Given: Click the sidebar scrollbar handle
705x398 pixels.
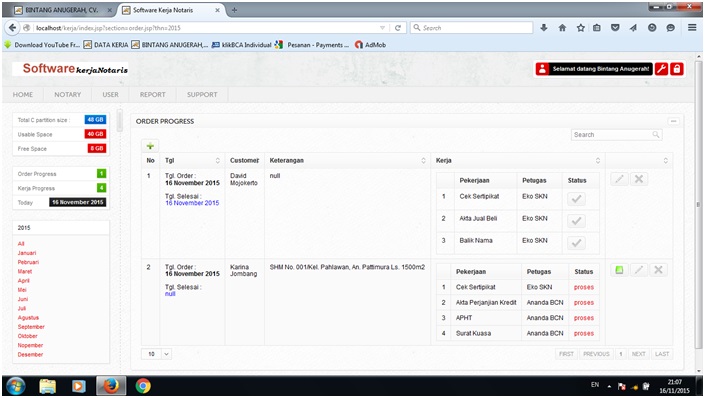Looking at the screenshot, I should click(119, 120).
